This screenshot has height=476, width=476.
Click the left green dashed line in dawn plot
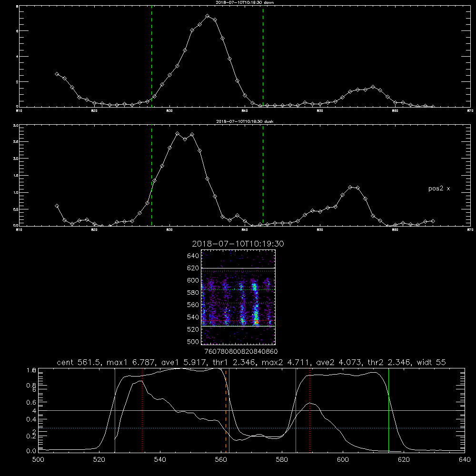151,56
